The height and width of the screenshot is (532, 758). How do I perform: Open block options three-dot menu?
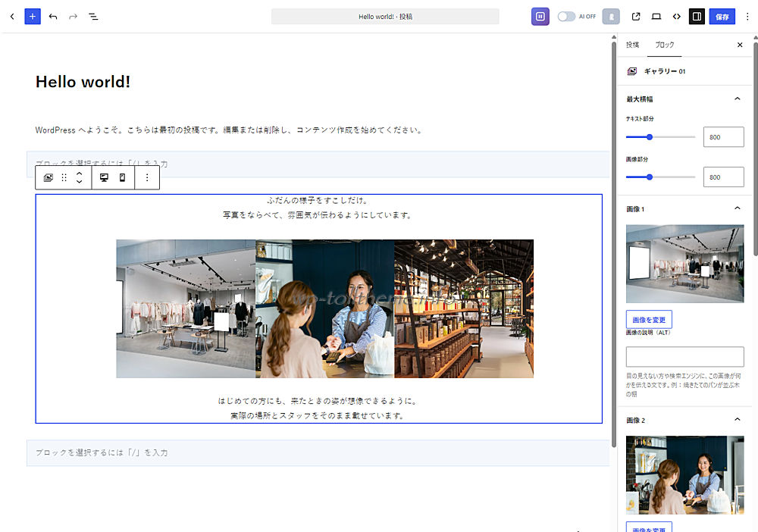147,177
